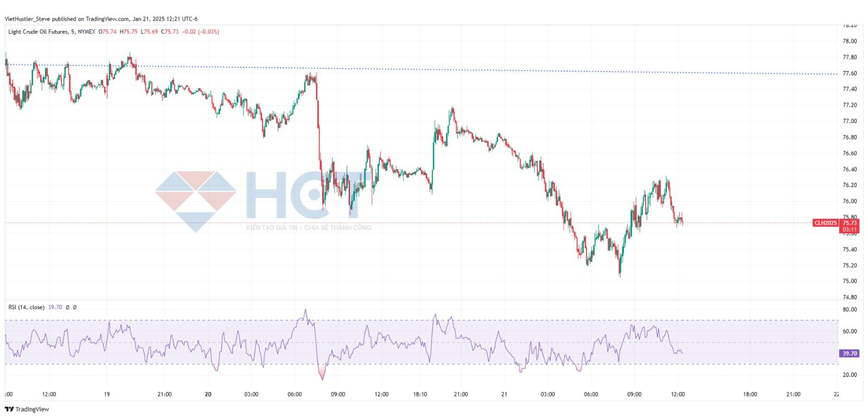
Task: Click date label 21 on time axis
Action: pyautogui.click(x=504, y=394)
